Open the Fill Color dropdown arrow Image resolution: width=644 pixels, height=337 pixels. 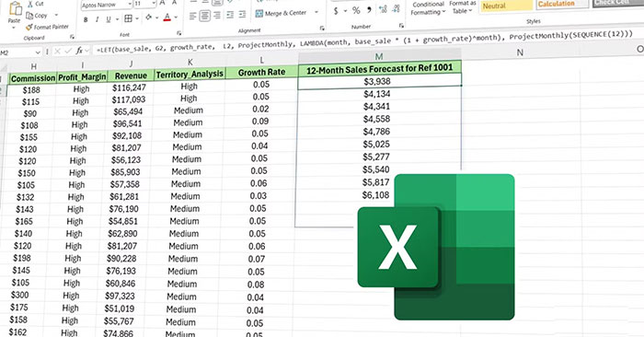(157, 17)
